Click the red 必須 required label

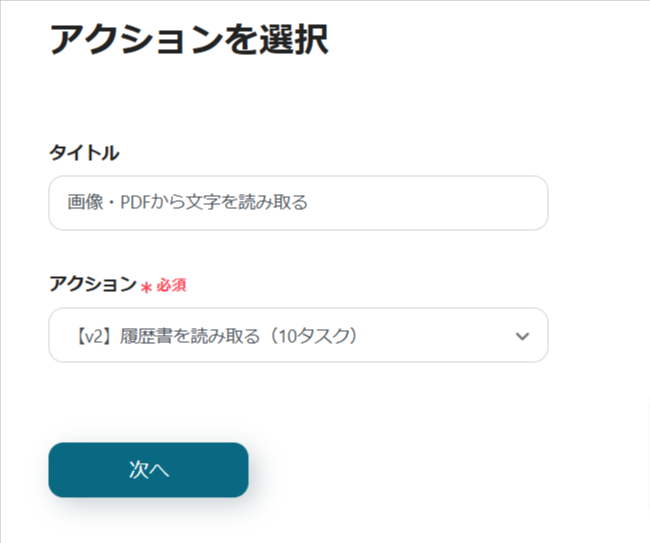point(171,285)
